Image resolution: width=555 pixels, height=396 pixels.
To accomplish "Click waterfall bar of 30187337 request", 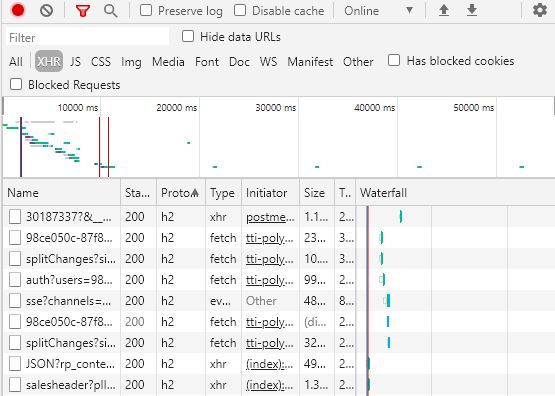I will 401,216.
